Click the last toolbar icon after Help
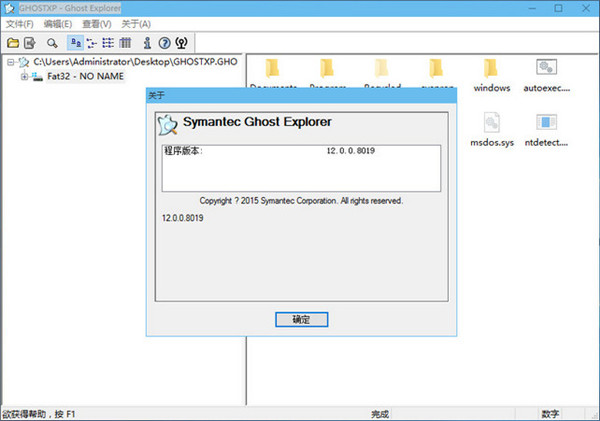This screenshot has height=421, width=600. [x=182, y=43]
